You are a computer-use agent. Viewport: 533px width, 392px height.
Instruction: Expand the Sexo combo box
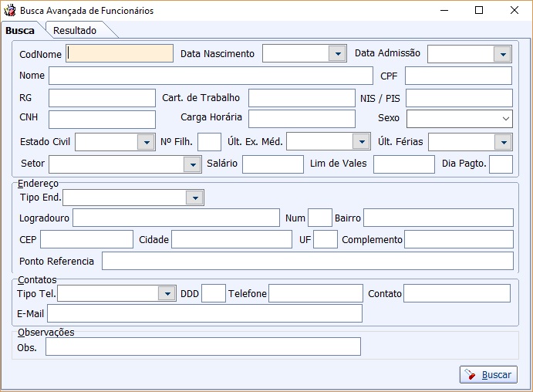505,119
